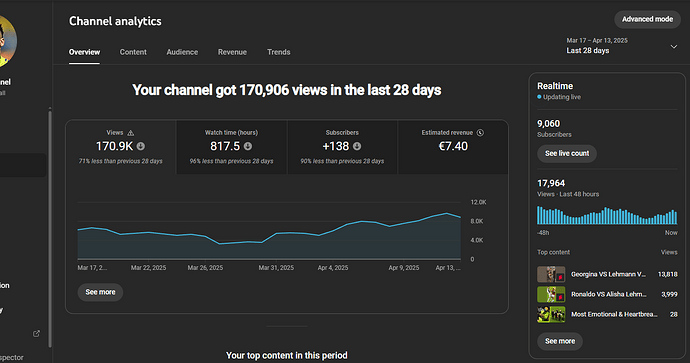Click the clock icon beside Estimated revenue
The image size is (690, 363).
pyautogui.click(x=480, y=132)
